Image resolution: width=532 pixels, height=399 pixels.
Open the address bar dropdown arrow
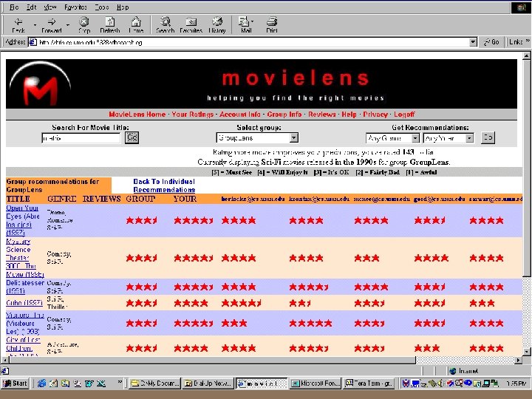pyautogui.click(x=473, y=42)
